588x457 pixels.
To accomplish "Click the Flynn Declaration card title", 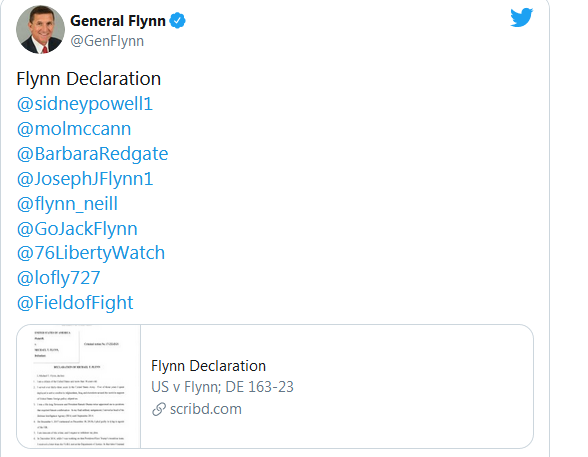I will point(208,366).
